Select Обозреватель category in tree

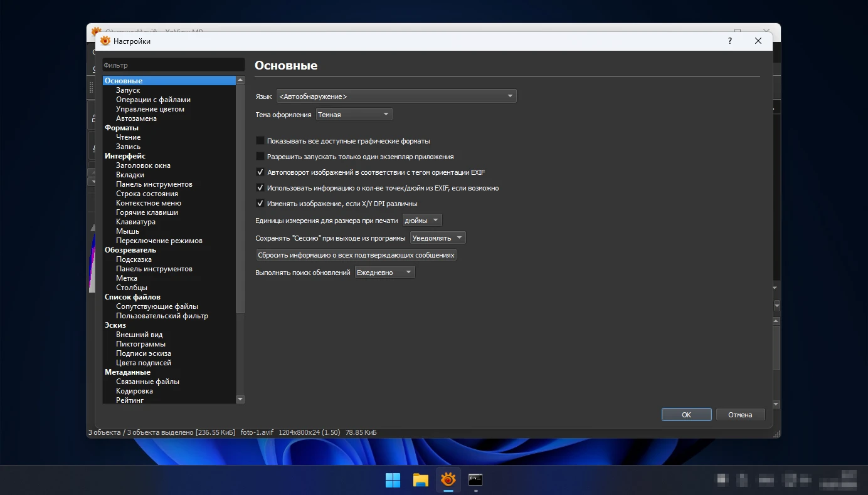(130, 250)
